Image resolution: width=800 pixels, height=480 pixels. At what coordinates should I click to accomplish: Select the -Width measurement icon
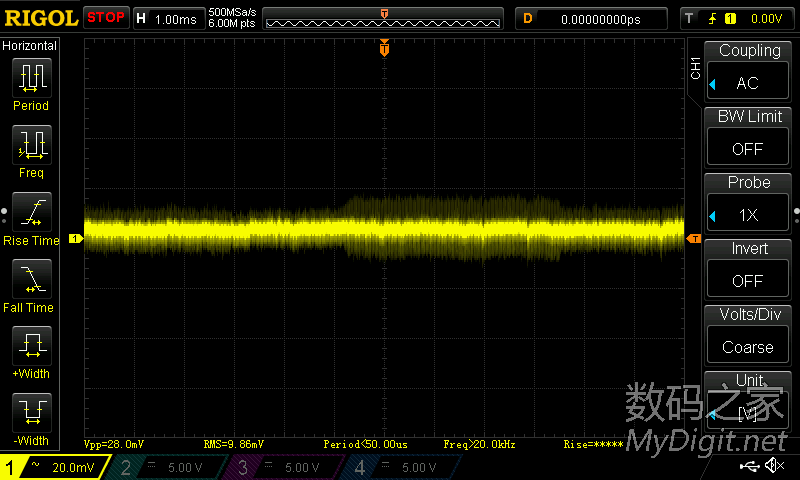click(x=32, y=412)
